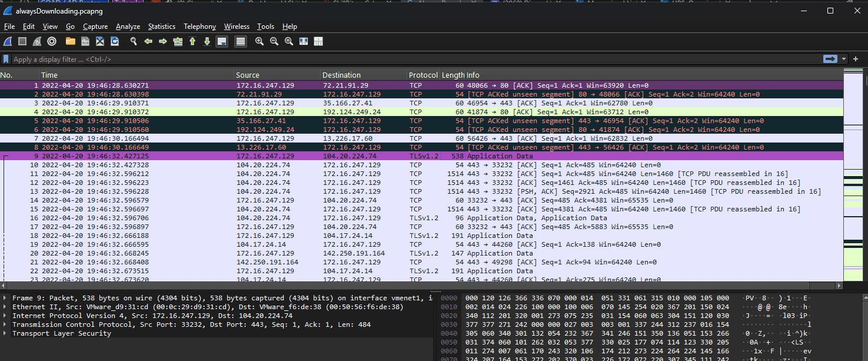868x361 pixels.
Task: Select packet 4 to 192.124.249.24
Action: pyautogui.click(x=421, y=112)
